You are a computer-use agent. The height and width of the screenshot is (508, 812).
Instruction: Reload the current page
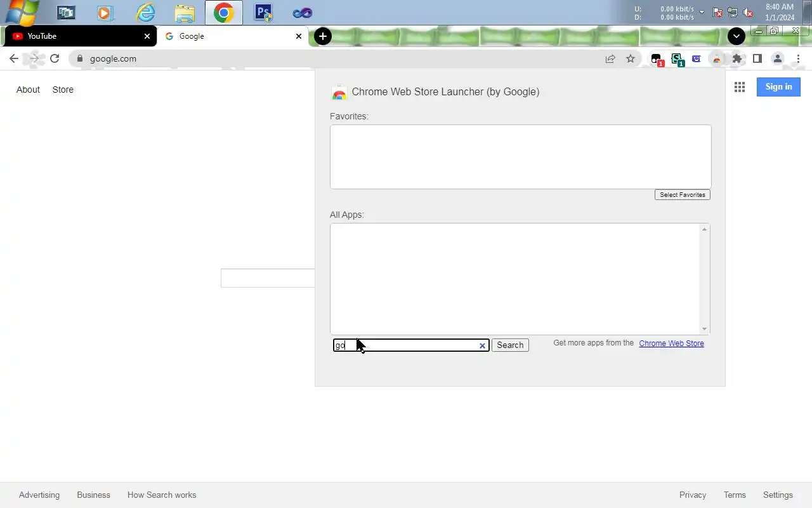(55, 58)
